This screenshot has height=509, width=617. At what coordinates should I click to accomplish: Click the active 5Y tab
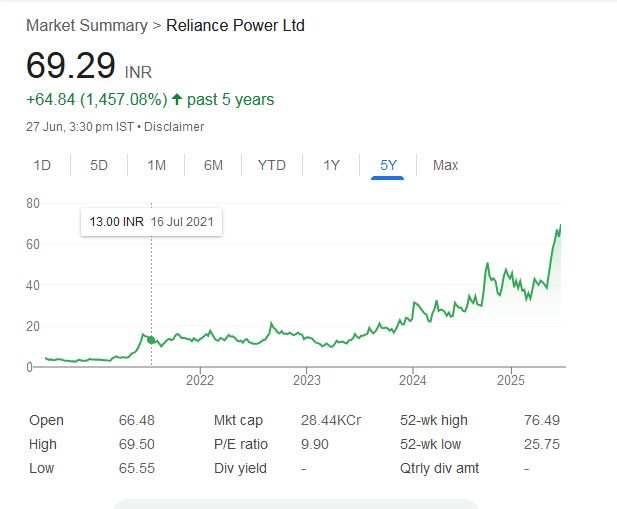[387, 165]
